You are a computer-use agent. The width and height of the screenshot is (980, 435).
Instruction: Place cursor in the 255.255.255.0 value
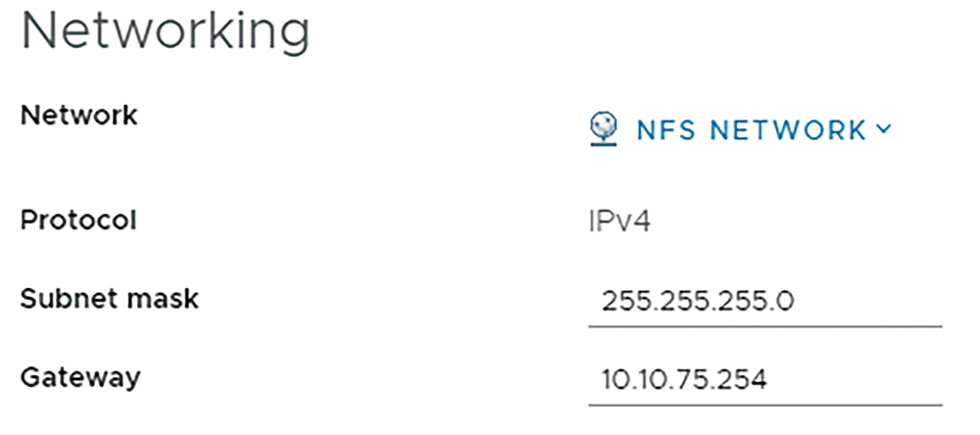(698, 303)
